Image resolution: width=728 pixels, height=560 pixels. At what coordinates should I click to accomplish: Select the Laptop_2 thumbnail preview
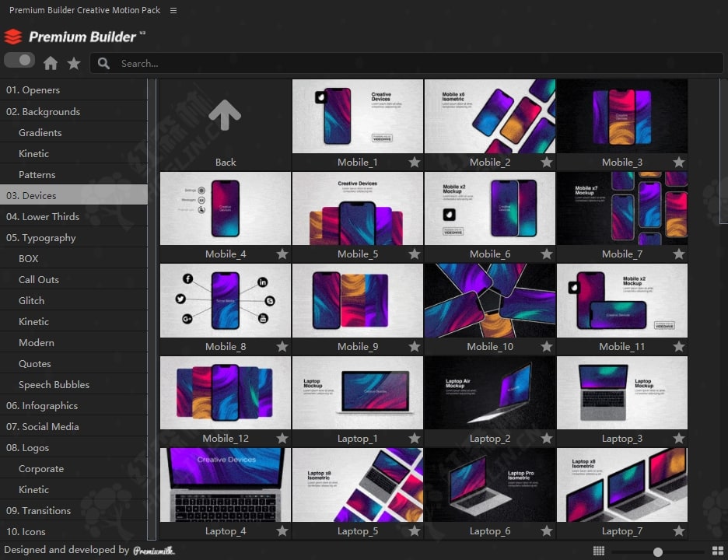490,393
